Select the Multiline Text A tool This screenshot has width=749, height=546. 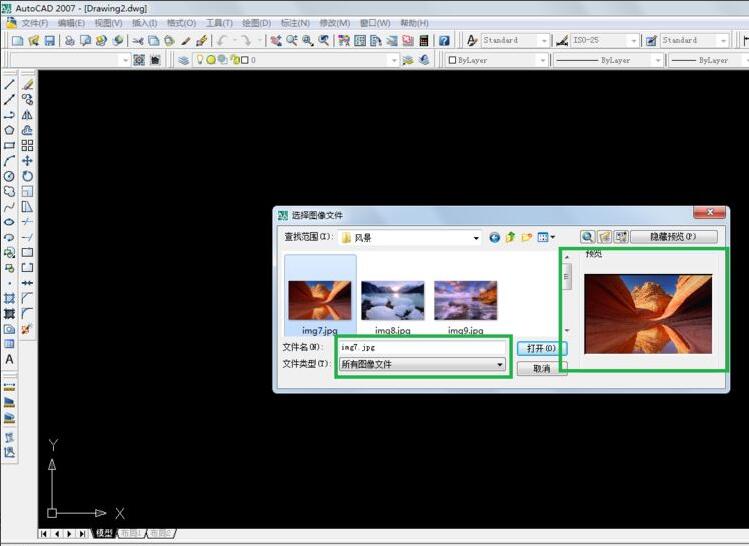9,359
